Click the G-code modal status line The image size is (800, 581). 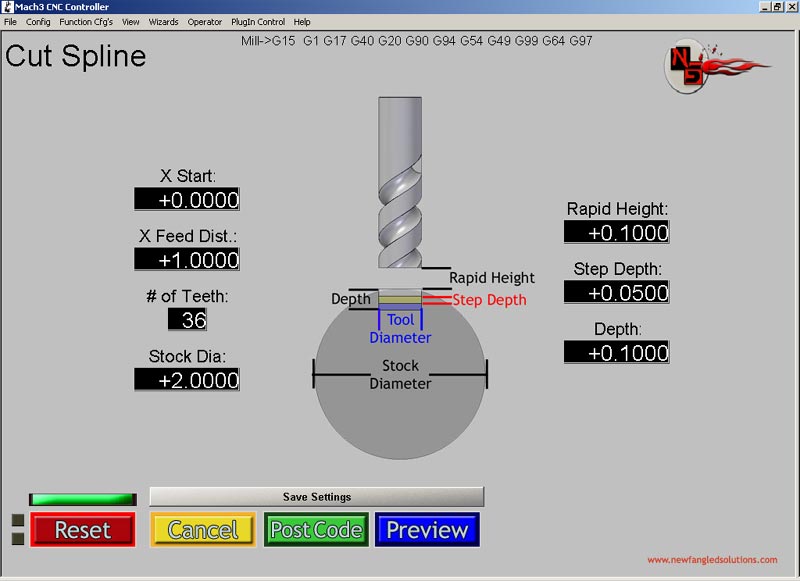pyautogui.click(x=416, y=41)
